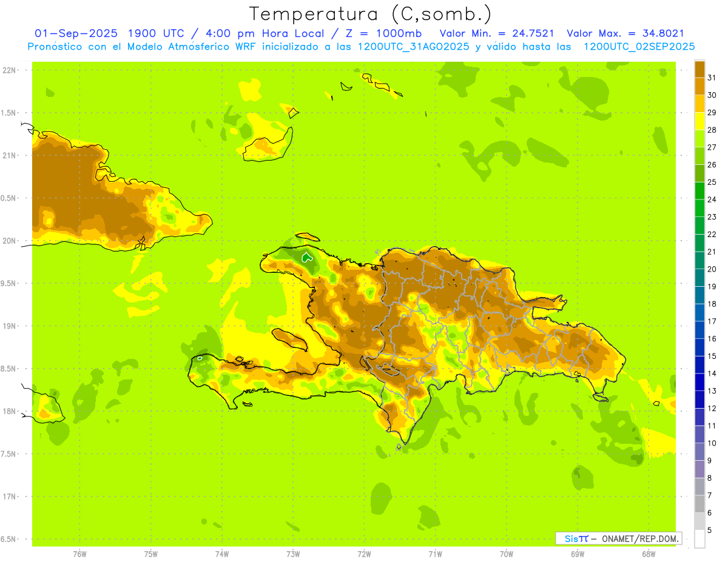Click the '70W' longitude label
The image size is (728, 562).
(506, 554)
